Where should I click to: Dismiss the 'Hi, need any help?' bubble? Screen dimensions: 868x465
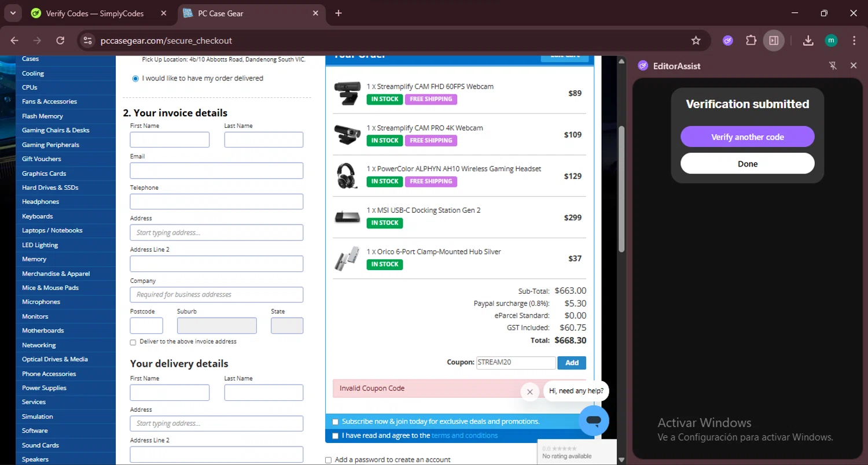coord(529,392)
